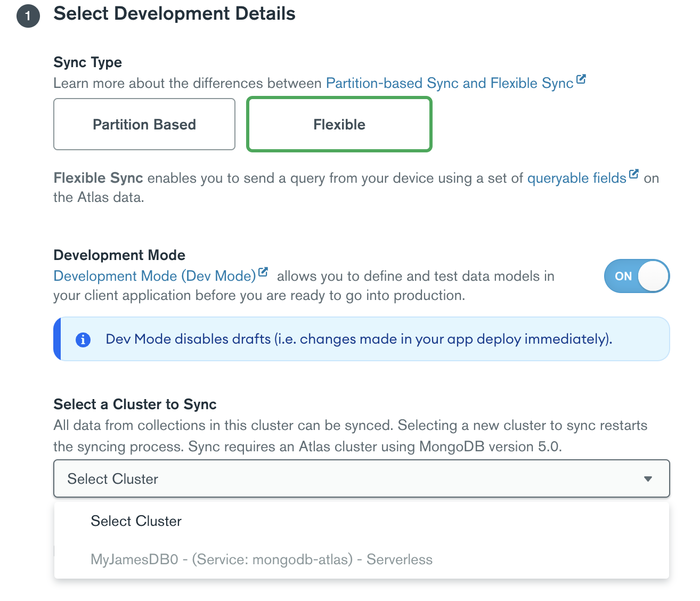Viewport: 700px width, 601px height.
Task: Click external-link icon beside Flexible Sync link
Action: (x=581, y=80)
